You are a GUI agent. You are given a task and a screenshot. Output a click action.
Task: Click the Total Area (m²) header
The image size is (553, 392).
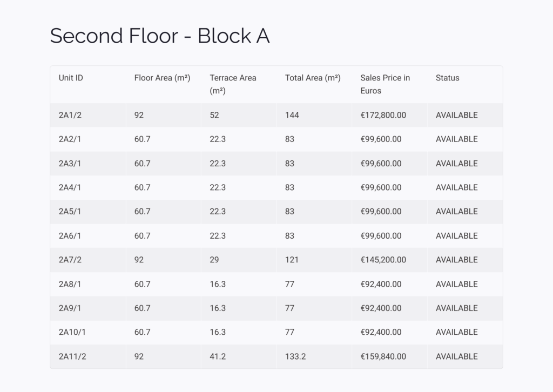(x=313, y=78)
